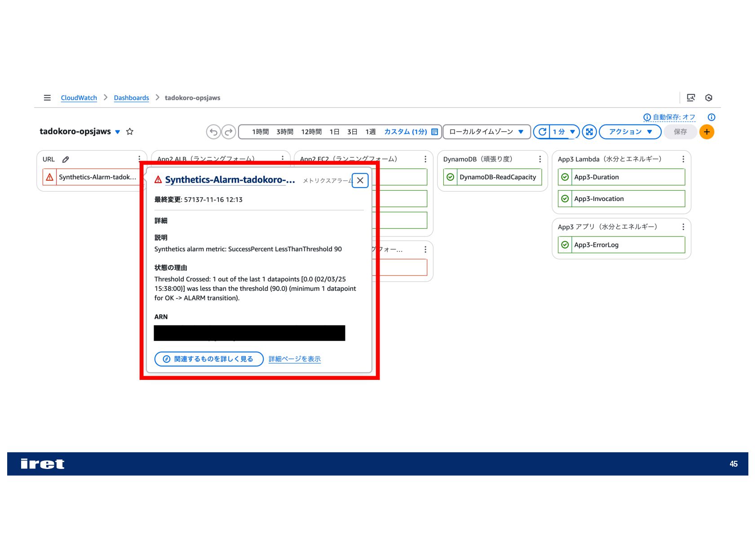Click App3-ErrorLog OK status icon
This screenshot has width=756, height=535.
pos(565,245)
